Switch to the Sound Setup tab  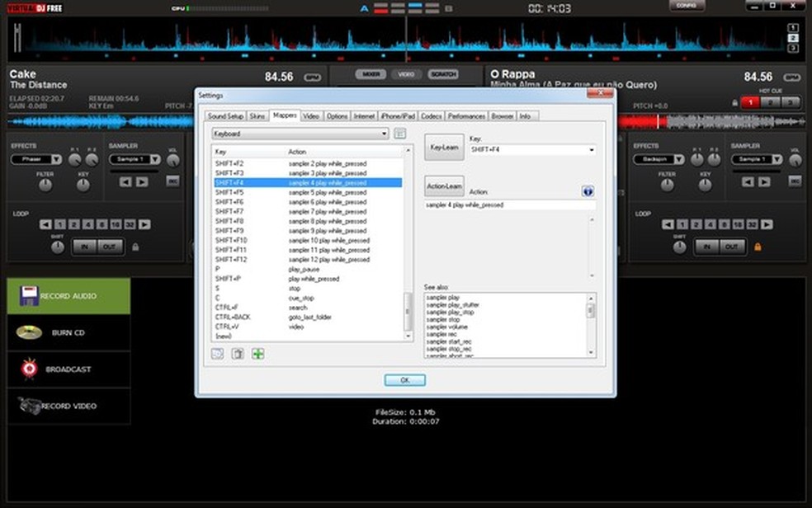pyautogui.click(x=225, y=116)
